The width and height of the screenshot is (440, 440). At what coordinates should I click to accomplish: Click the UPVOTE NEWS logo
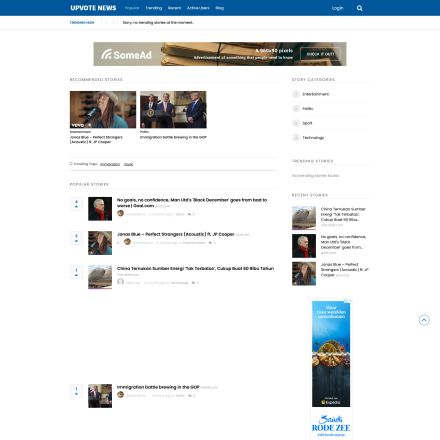click(93, 8)
